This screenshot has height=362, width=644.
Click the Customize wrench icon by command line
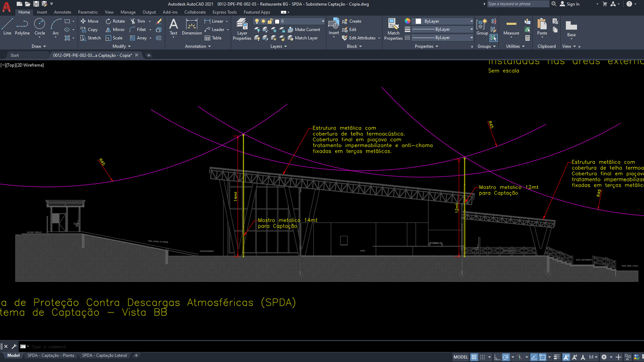point(14,347)
